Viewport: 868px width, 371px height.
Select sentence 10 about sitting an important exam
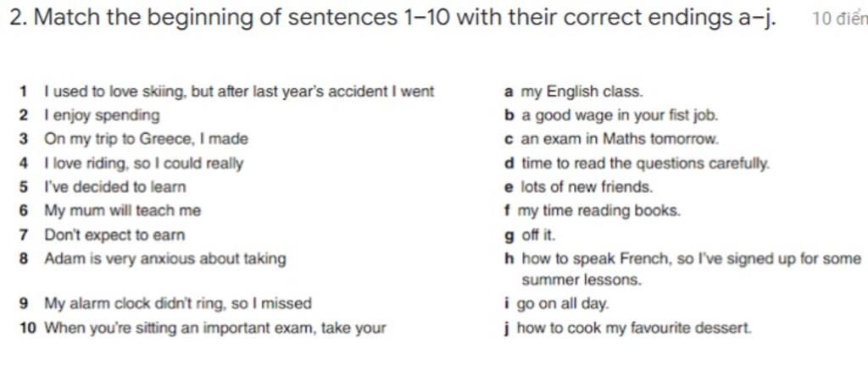tap(202, 329)
